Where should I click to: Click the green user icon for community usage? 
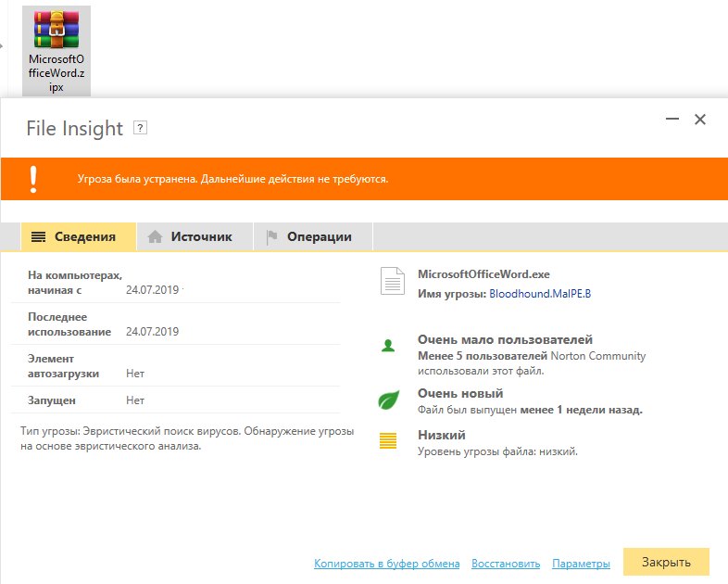(x=388, y=346)
